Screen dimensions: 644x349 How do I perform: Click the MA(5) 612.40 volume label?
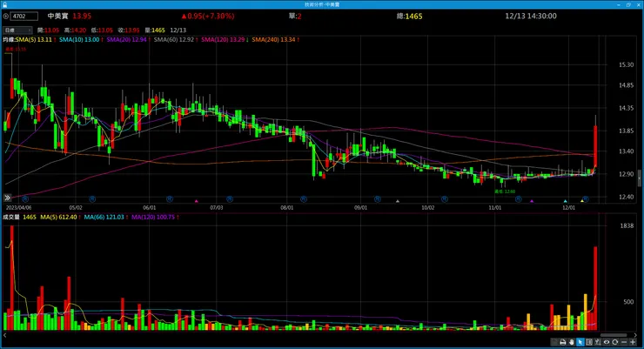pos(60,218)
